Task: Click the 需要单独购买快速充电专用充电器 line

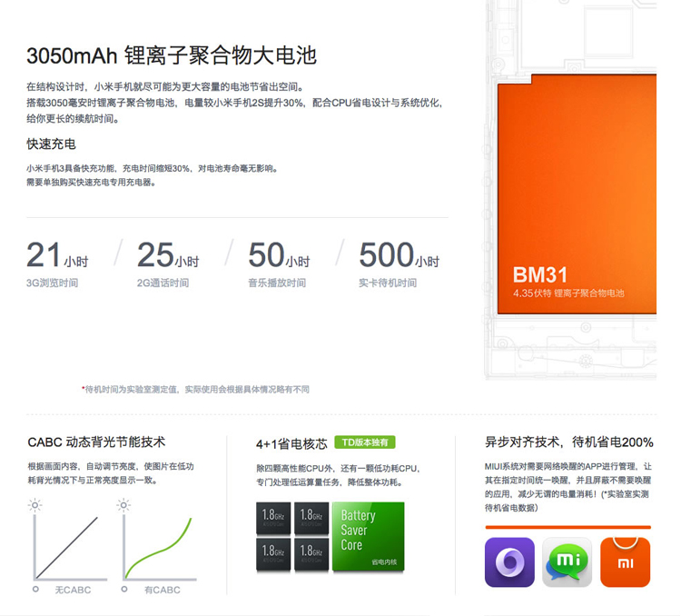Action: 91,182
